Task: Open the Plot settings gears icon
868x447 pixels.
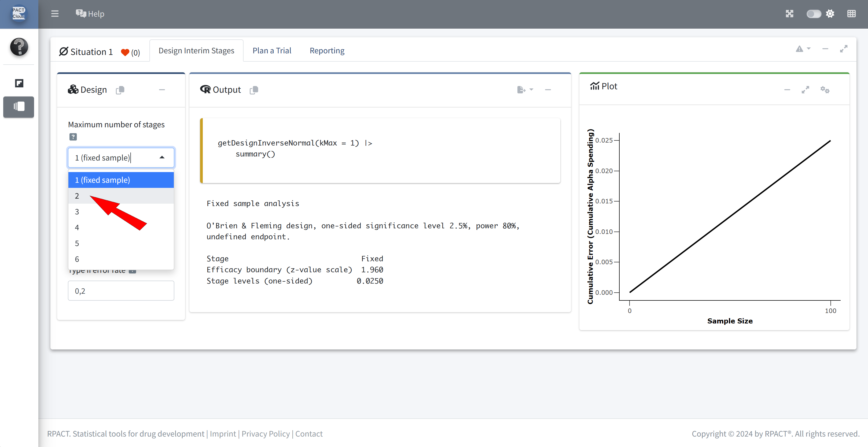Action: tap(825, 90)
